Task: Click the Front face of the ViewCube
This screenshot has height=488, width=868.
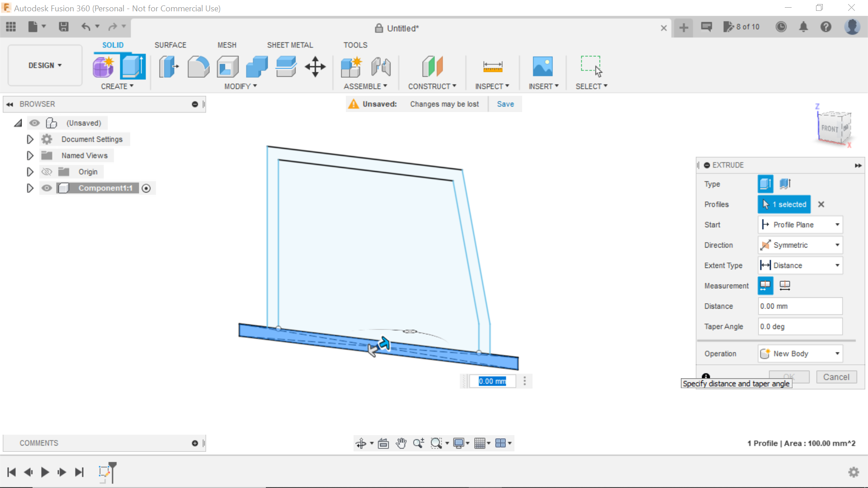Action: 830,128
